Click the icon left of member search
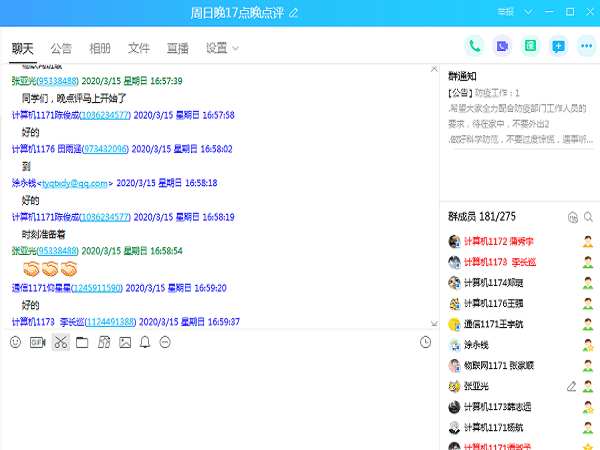Screen dimensions: 600x450 click(x=572, y=217)
